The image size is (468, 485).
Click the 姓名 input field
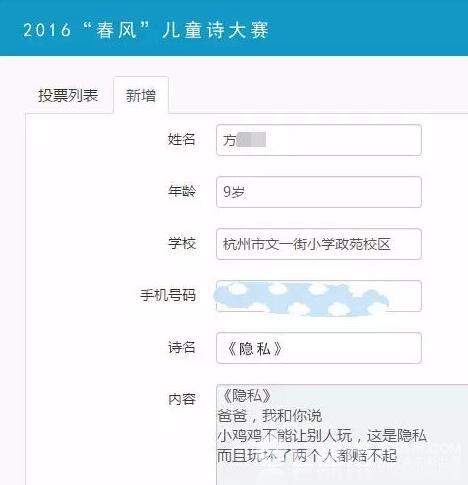(319, 140)
